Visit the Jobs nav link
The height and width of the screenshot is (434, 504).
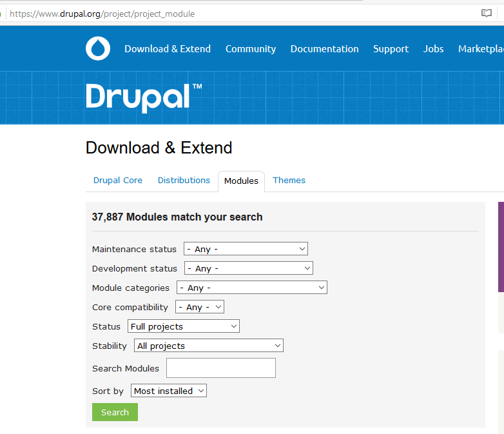pyautogui.click(x=433, y=49)
